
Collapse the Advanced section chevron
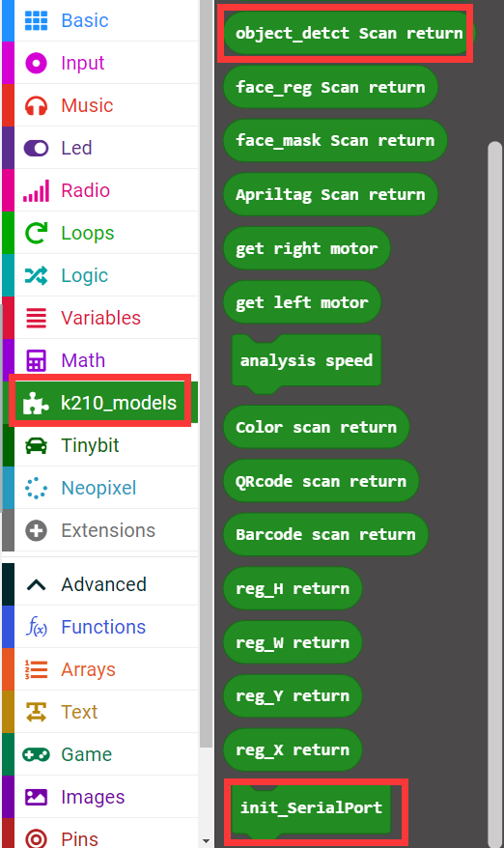pyautogui.click(x=37, y=584)
